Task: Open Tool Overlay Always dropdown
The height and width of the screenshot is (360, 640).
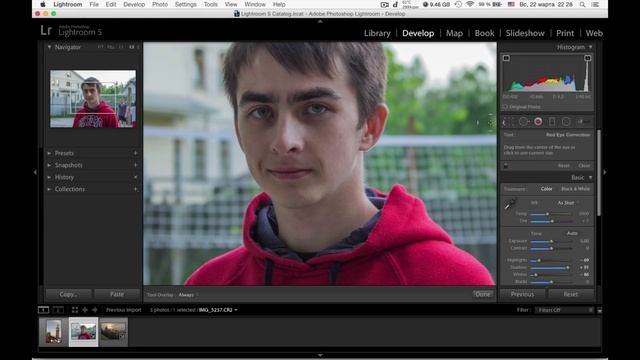Action: (x=189, y=295)
